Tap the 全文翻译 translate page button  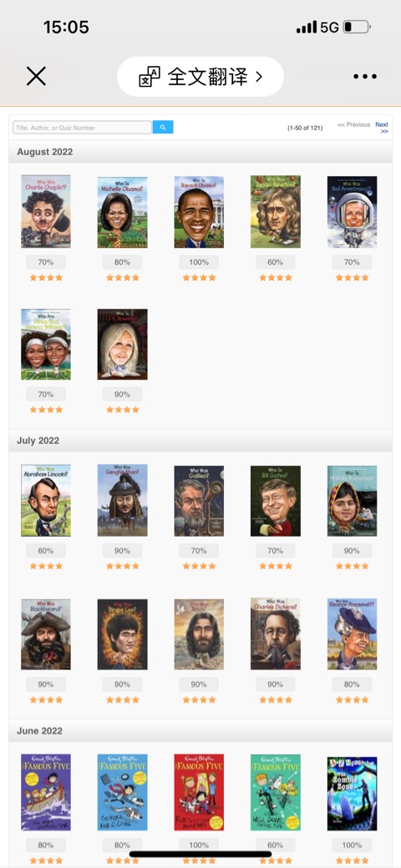(x=200, y=77)
